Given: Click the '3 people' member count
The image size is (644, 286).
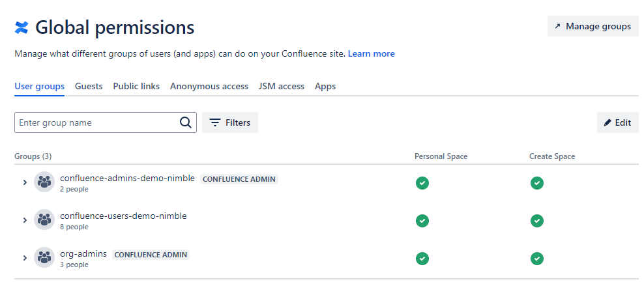Looking at the screenshot, I should coord(74,265).
